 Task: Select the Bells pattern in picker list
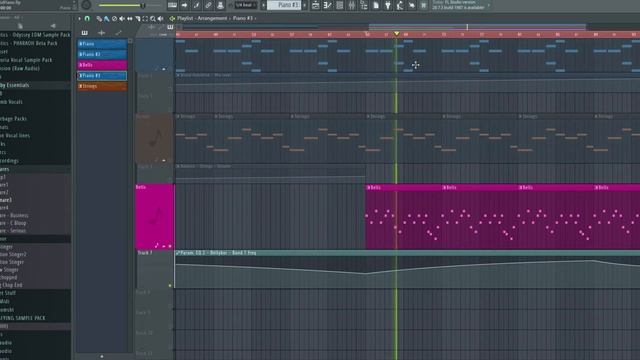(x=102, y=65)
